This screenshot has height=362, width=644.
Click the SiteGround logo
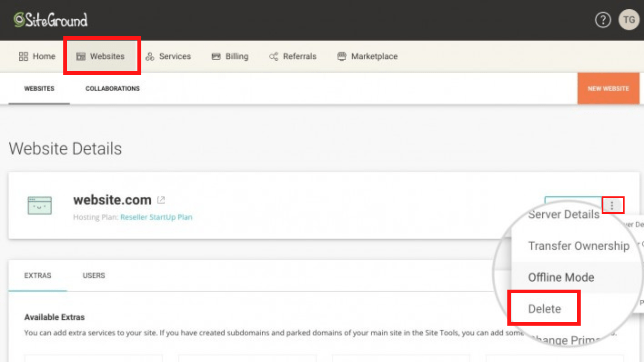coord(50,20)
